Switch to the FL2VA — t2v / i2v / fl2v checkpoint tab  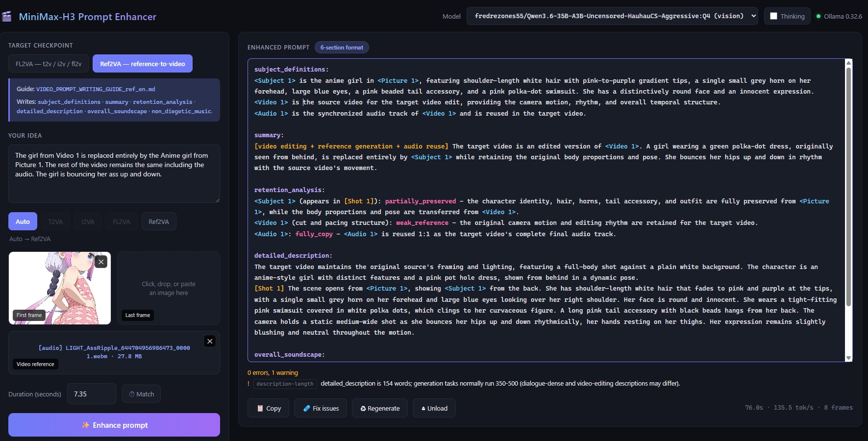click(49, 64)
